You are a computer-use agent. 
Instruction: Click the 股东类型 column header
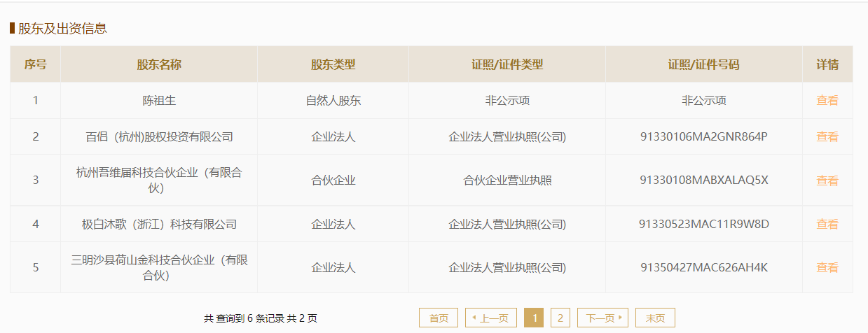click(333, 64)
